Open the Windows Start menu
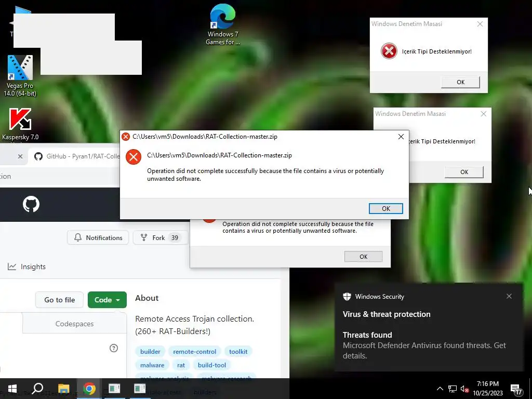The height and width of the screenshot is (399, 532). coord(12,389)
